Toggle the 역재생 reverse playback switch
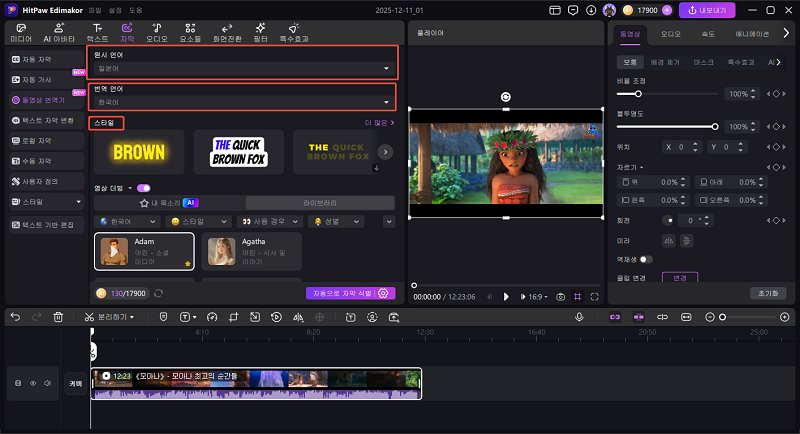 (x=646, y=260)
